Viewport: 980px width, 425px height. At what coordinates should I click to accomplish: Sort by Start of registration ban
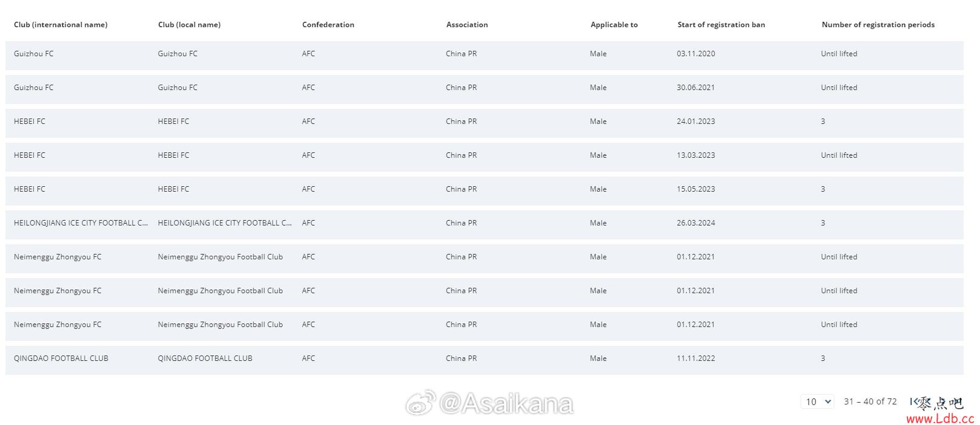click(x=721, y=25)
